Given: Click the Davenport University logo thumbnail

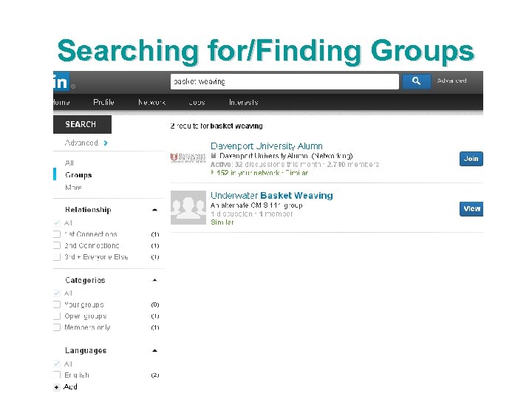Looking at the screenshot, I should click(188, 158).
